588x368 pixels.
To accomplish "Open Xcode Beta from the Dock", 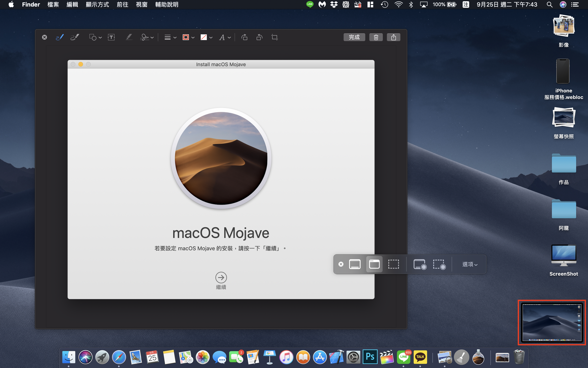I will (x=336, y=357).
